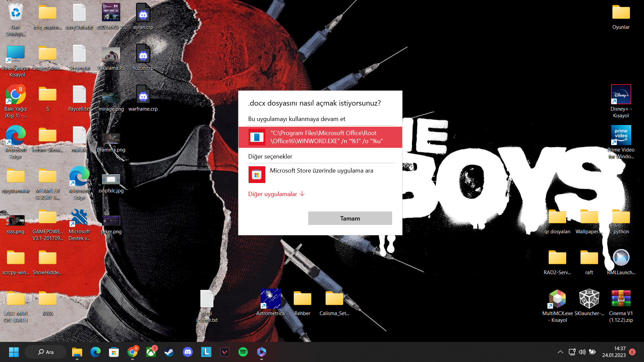Select the WINWORD.EXE app option
Viewport: 644px width, 362px height.
point(320,137)
